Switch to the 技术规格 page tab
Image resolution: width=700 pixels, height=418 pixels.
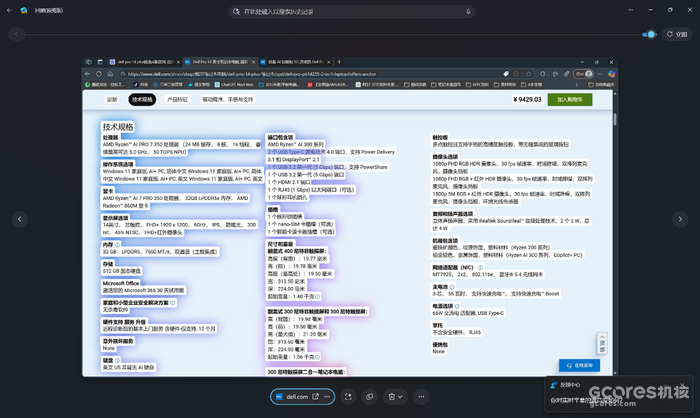coord(142,100)
